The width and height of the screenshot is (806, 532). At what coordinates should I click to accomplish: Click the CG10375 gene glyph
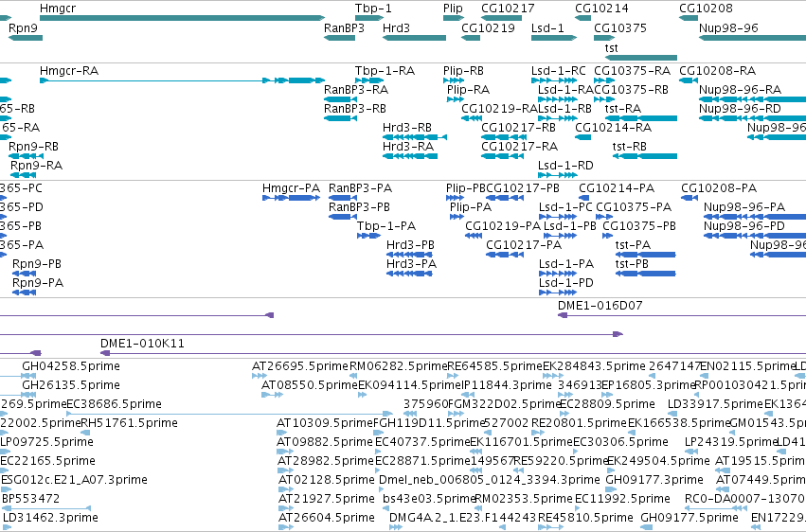(604, 38)
